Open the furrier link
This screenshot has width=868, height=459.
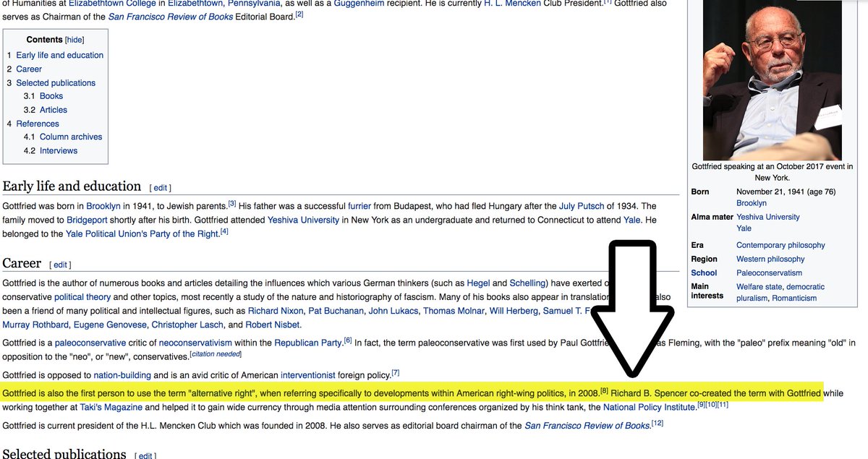359,206
